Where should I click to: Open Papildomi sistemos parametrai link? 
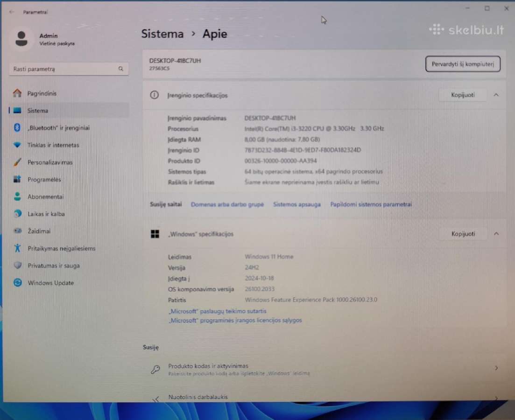371,204
